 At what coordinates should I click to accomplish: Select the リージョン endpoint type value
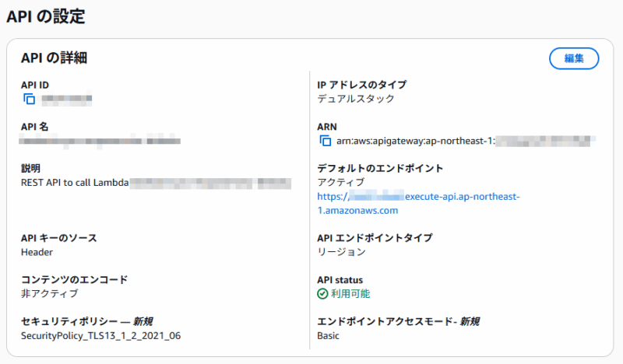341,252
